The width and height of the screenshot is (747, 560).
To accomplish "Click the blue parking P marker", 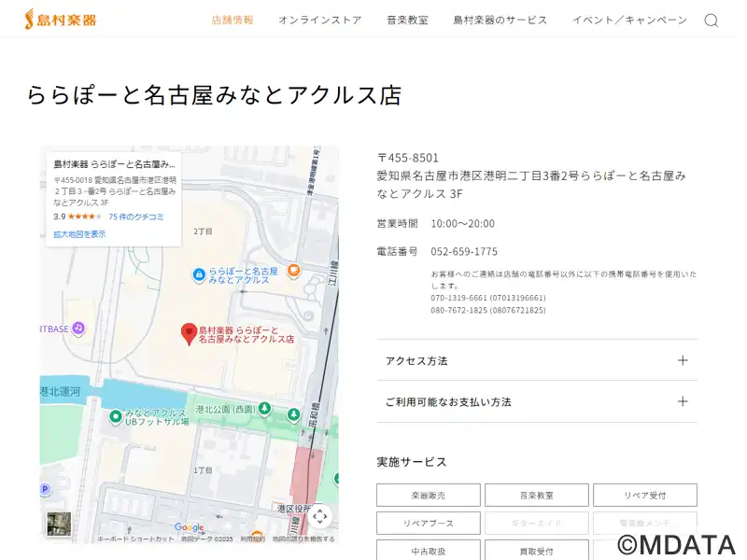I will click(x=45, y=489).
